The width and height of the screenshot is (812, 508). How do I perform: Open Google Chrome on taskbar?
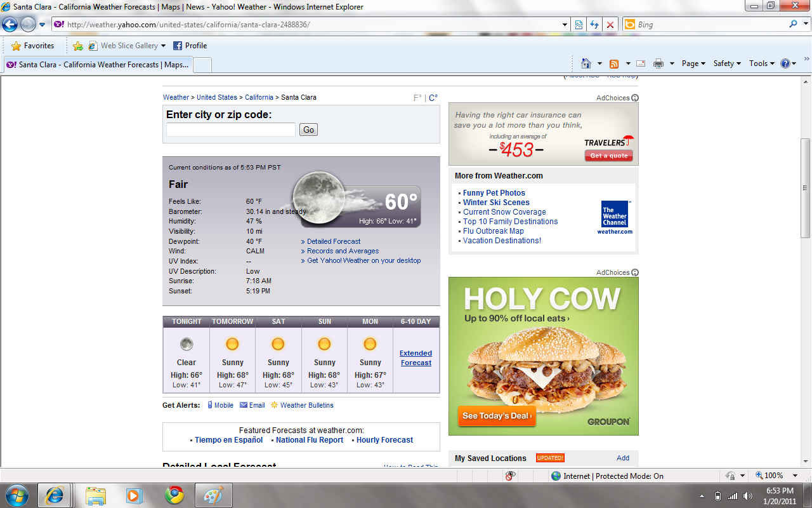[x=174, y=495]
